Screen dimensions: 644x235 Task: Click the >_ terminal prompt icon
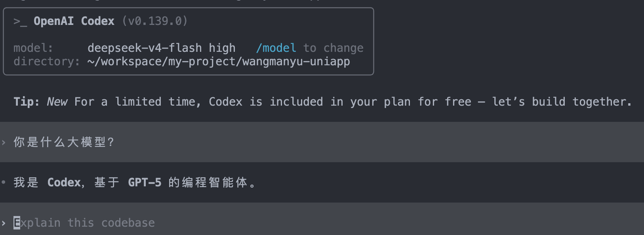click(20, 21)
